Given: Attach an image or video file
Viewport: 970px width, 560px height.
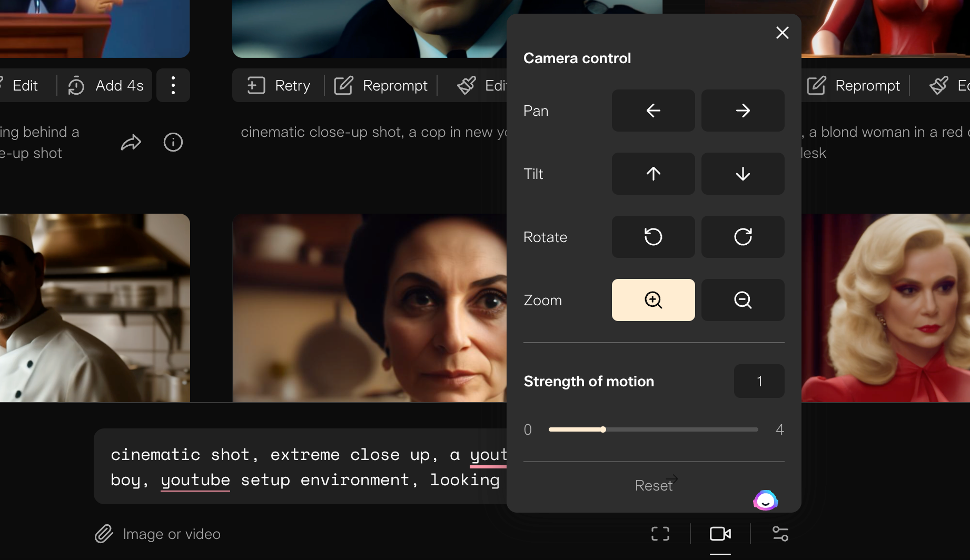Looking at the screenshot, I should tap(157, 534).
